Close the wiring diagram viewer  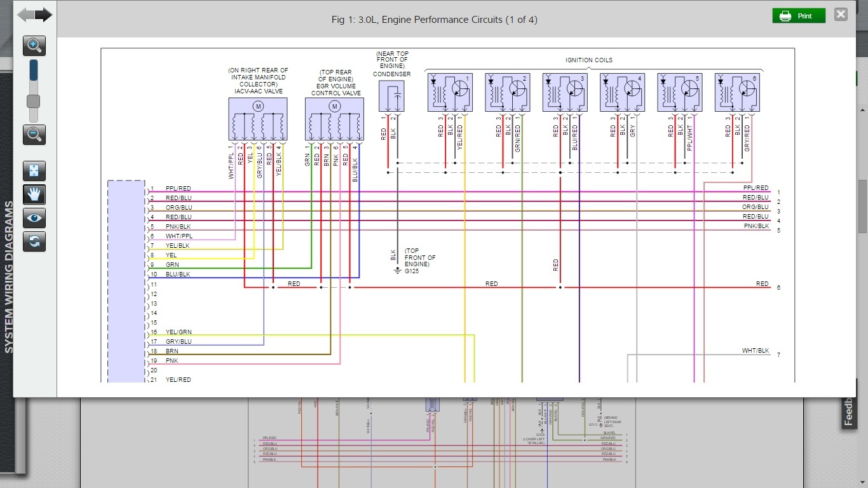point(841,15)
